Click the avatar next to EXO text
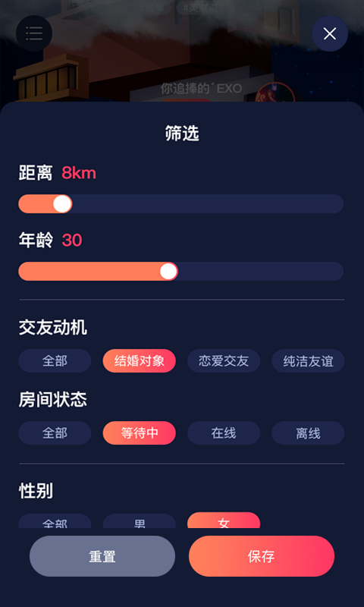The height and width of the screenshot is (607, 364). (275, 93)
